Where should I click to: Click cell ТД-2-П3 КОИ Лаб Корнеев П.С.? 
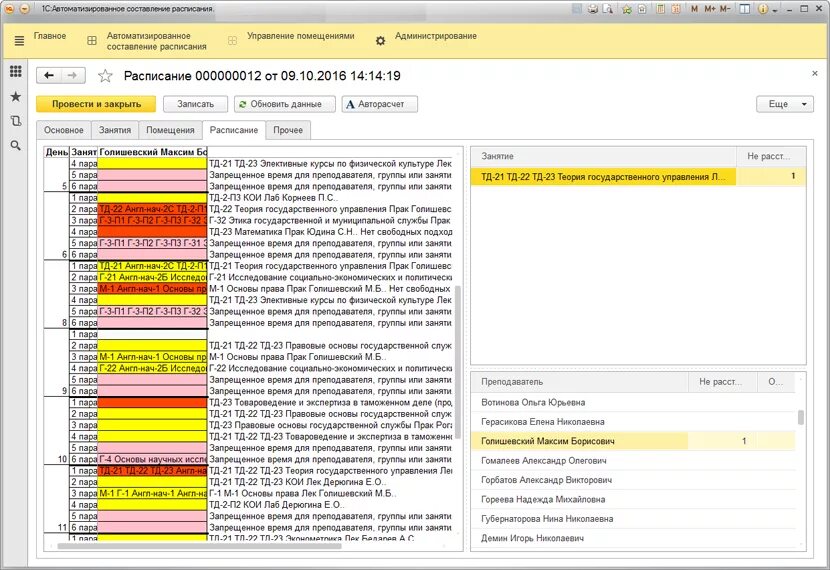(x=330, y=197)
